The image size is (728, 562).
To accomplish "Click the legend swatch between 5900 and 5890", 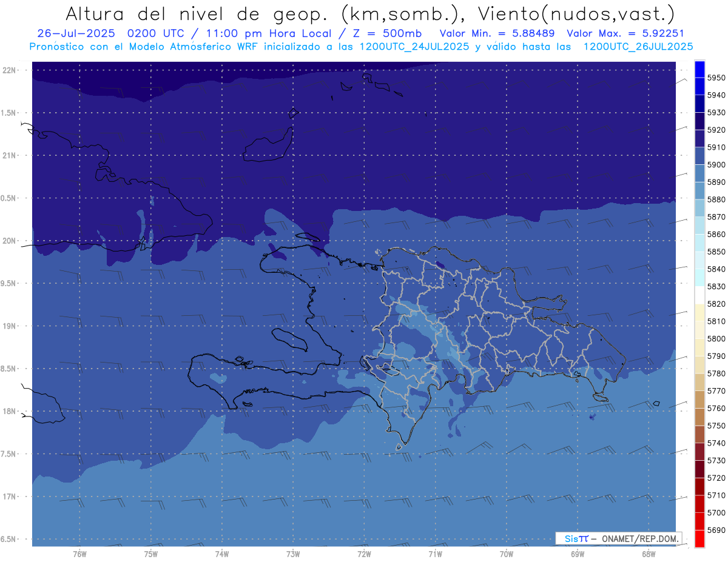I will pyautogui.click(x=699, y=173).
